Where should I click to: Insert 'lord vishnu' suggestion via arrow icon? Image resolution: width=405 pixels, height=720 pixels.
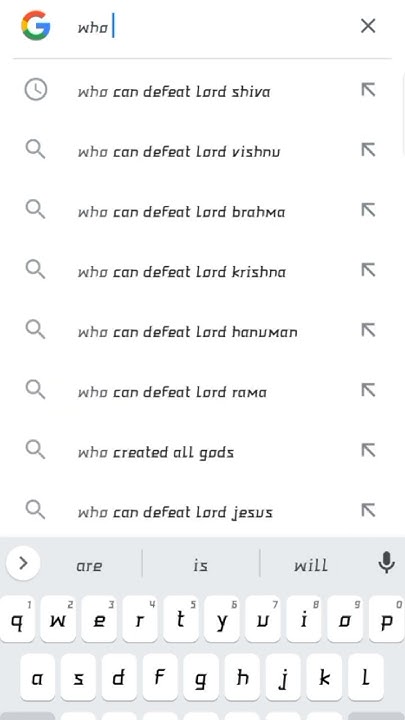coord(368,150)
